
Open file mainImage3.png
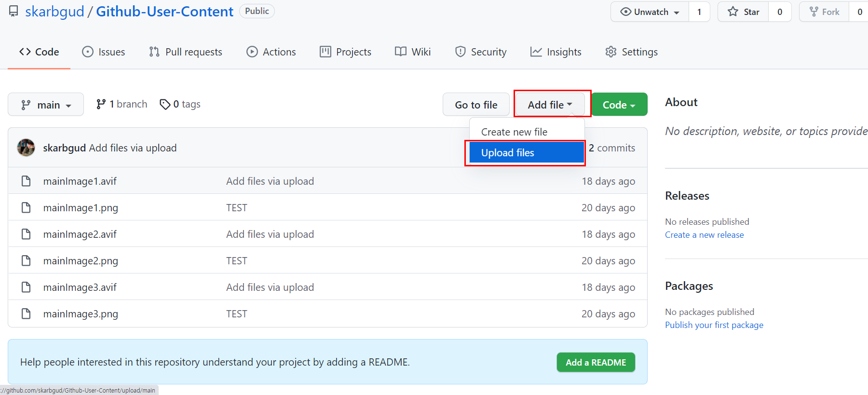(x=81, y=313)
